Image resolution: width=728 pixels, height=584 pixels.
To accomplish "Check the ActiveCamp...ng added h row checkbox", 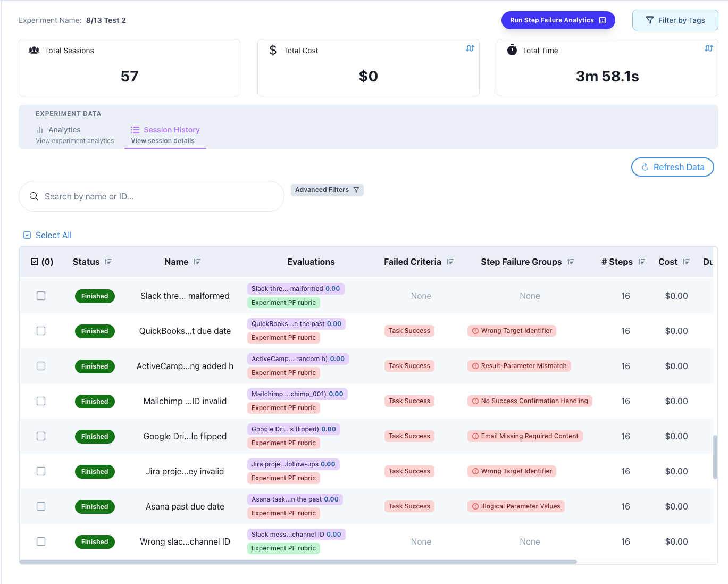I will [x=41, y=366].
